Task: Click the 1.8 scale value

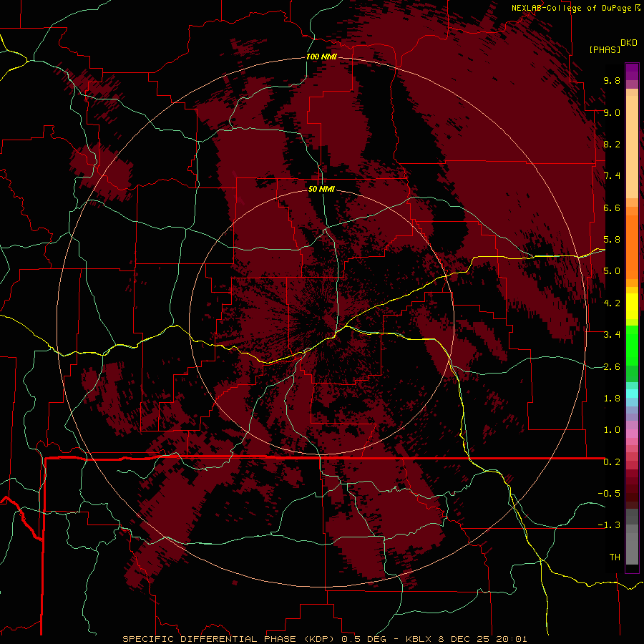Action: coord(612,399)
